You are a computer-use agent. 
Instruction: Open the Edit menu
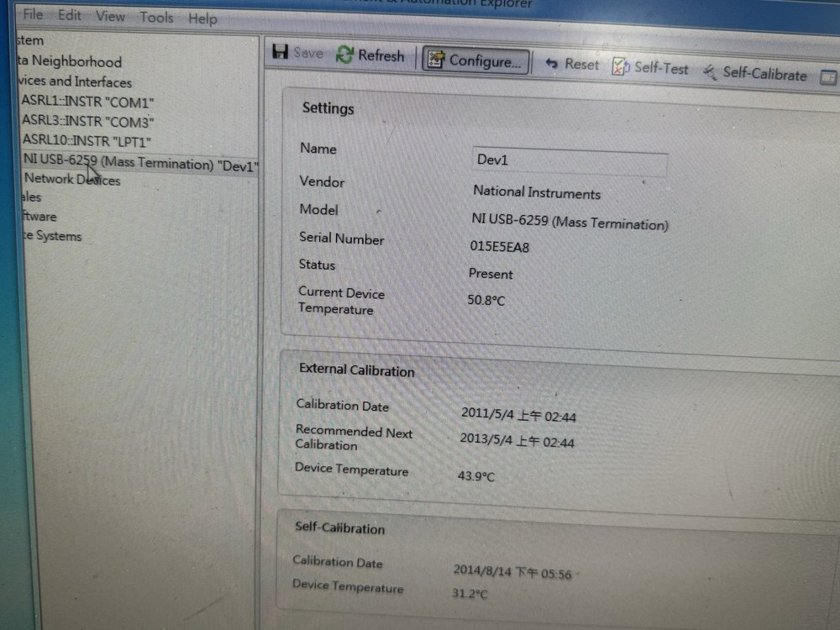(x=69, y=15)
